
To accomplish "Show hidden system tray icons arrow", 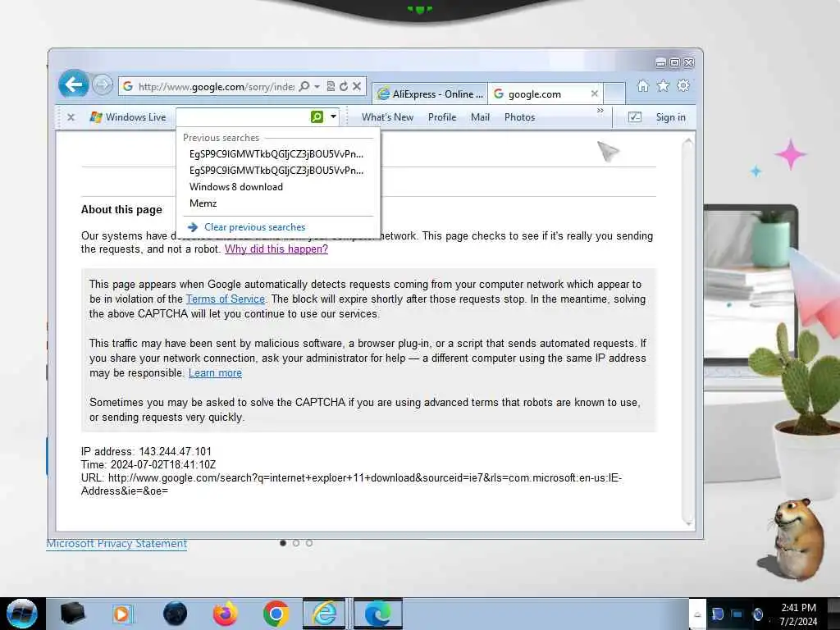I will 697,614.
